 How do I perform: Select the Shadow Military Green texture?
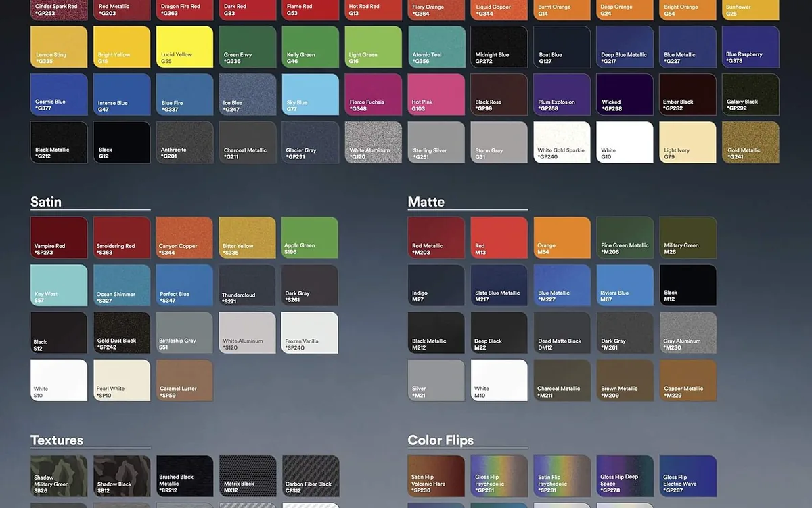(59, 475)
